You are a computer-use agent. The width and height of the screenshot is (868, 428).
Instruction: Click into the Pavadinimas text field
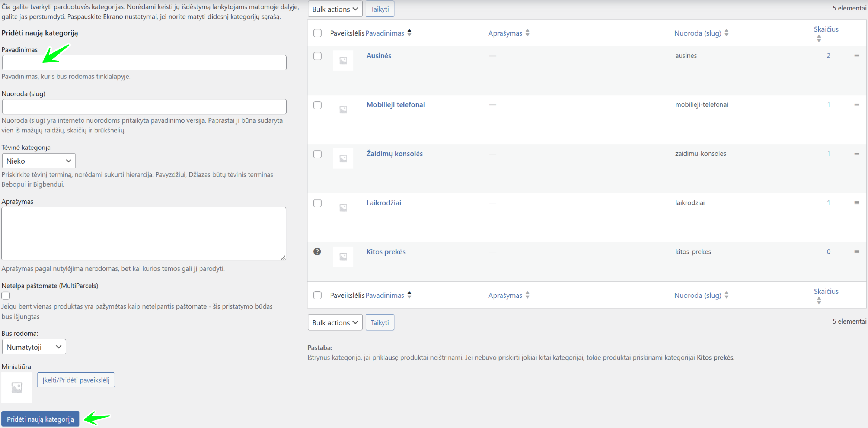[x=144, y=63]
